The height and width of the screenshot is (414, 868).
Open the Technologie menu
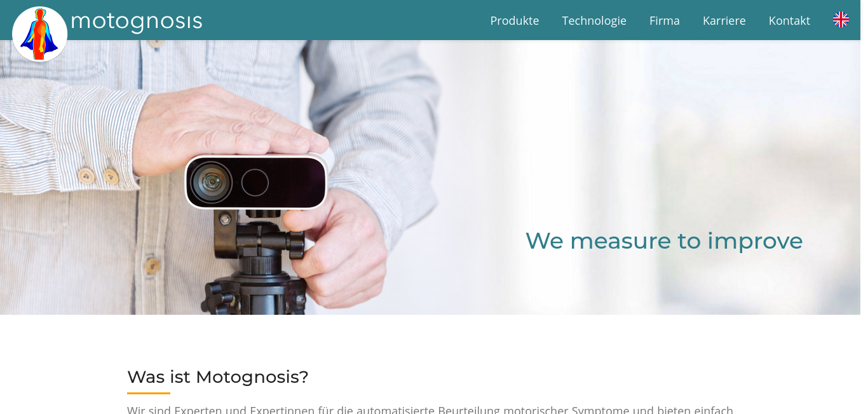pyautogui.click(x=594, y=20)
